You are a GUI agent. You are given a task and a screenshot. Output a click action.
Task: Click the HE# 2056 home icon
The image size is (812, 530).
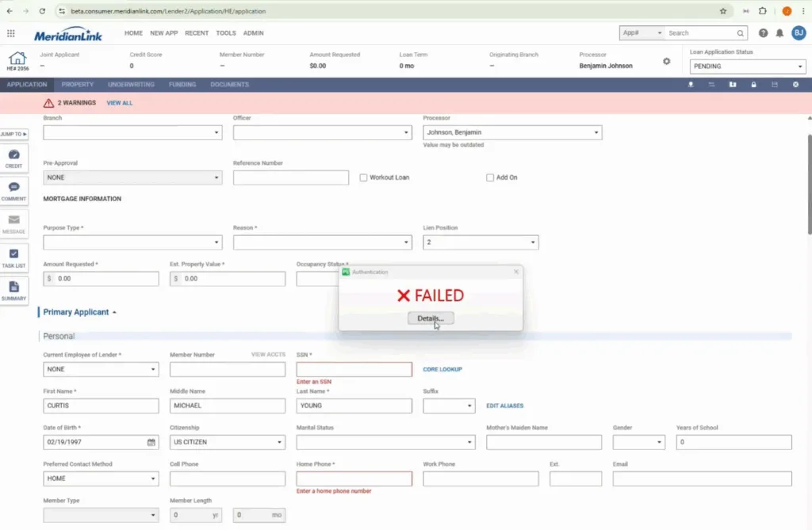17,59
